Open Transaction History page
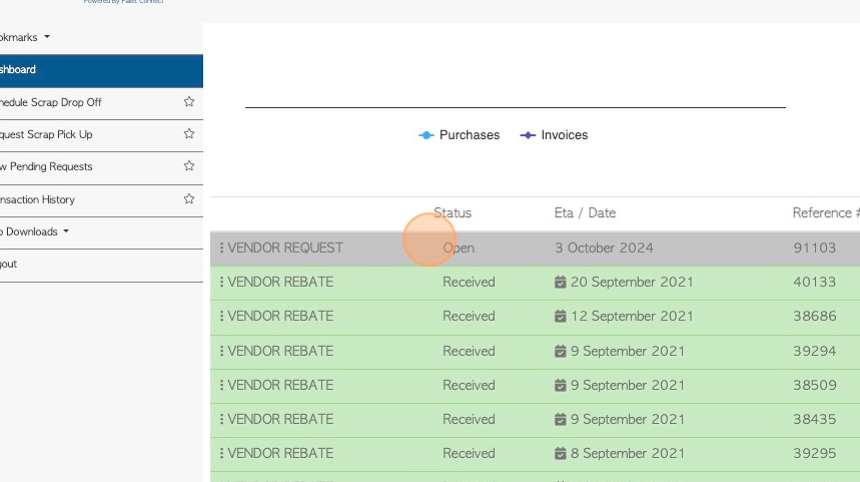 point(37,200)
